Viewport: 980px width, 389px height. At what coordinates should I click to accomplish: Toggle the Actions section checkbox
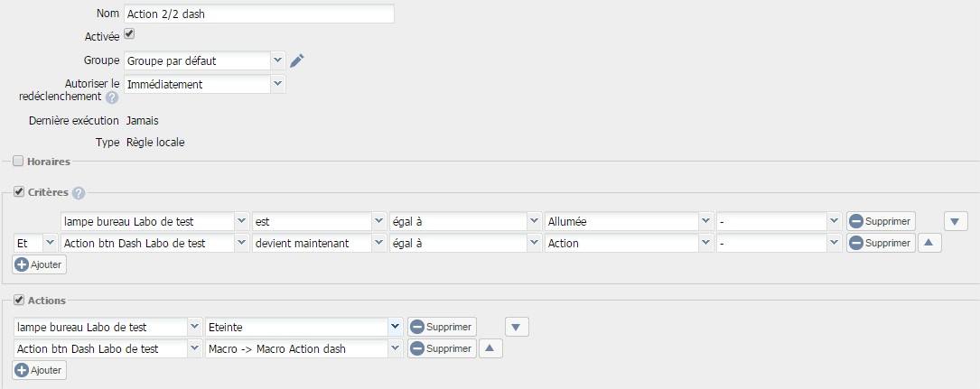[x=18, y=300]
